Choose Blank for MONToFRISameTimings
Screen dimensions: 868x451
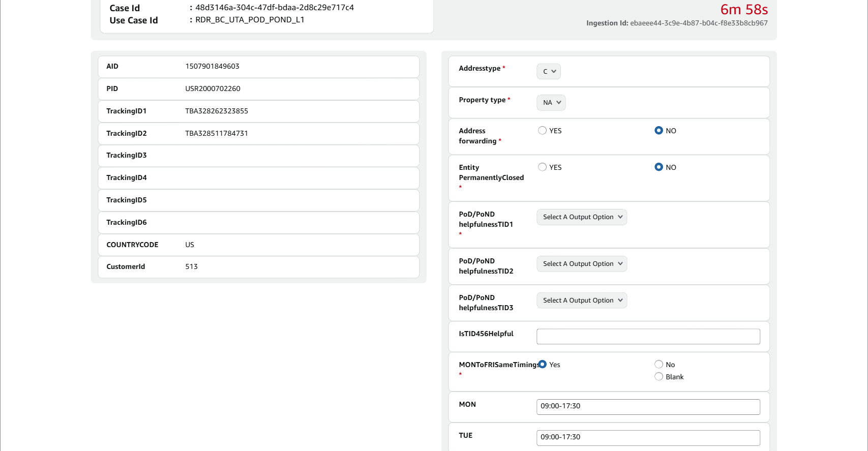(659, 377)
